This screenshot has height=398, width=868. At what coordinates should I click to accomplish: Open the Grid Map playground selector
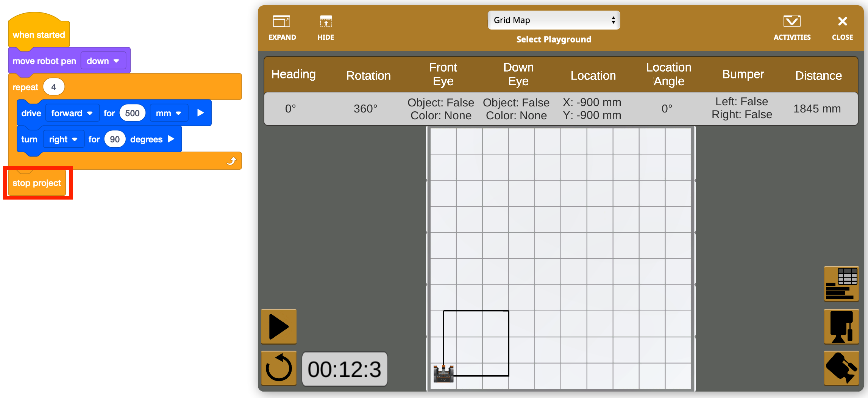coord(553,20)
